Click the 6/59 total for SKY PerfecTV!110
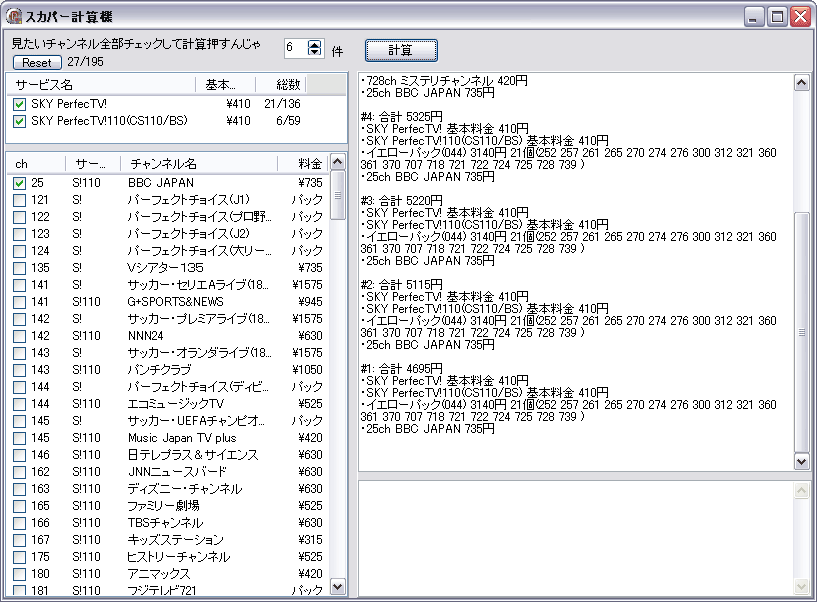Screen dimensions: 817x602 click(288, 120)
